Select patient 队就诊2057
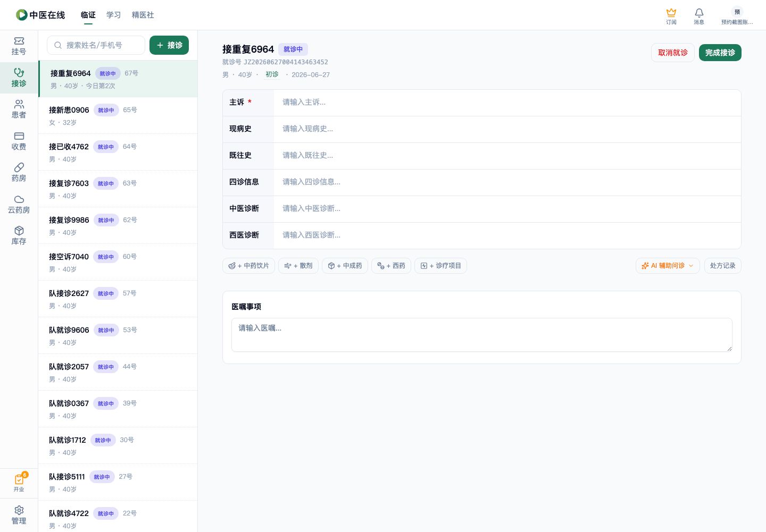The width and height of the screenshot is (766, 532). [x=118, y=372]
